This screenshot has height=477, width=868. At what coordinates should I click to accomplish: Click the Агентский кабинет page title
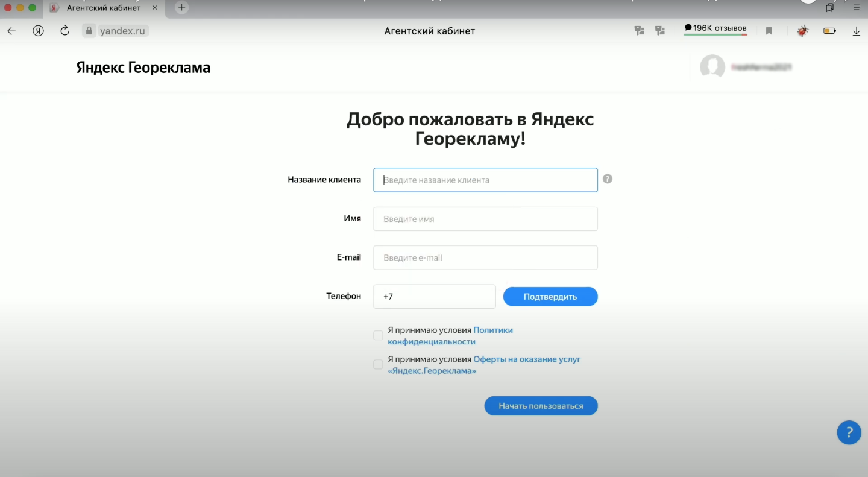point(430,31)
